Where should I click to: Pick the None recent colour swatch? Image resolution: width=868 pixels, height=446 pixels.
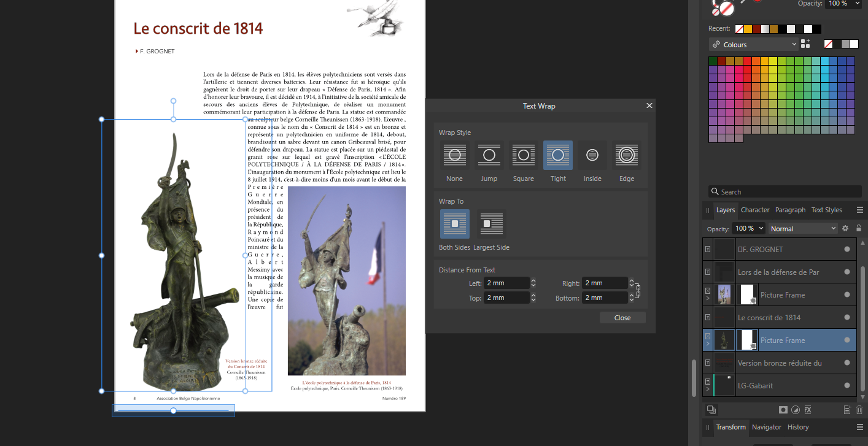[x=740, y=29]
